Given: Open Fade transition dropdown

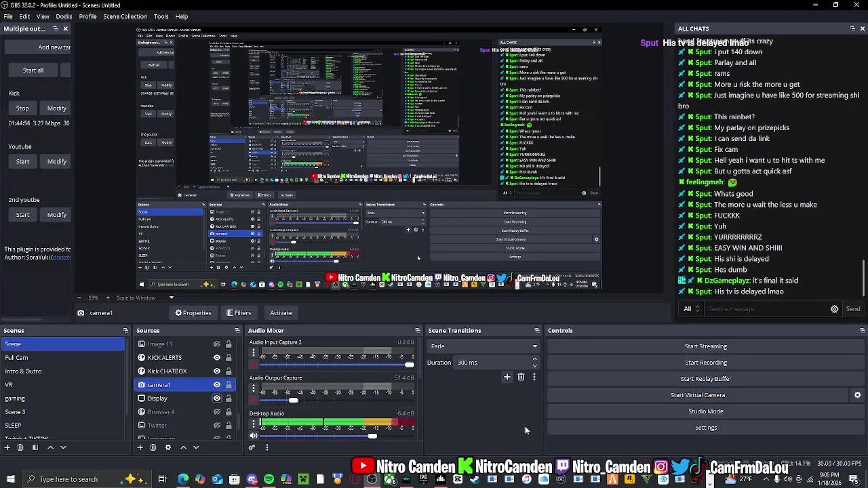Looking at the screenshot, I should coord(484,346).
